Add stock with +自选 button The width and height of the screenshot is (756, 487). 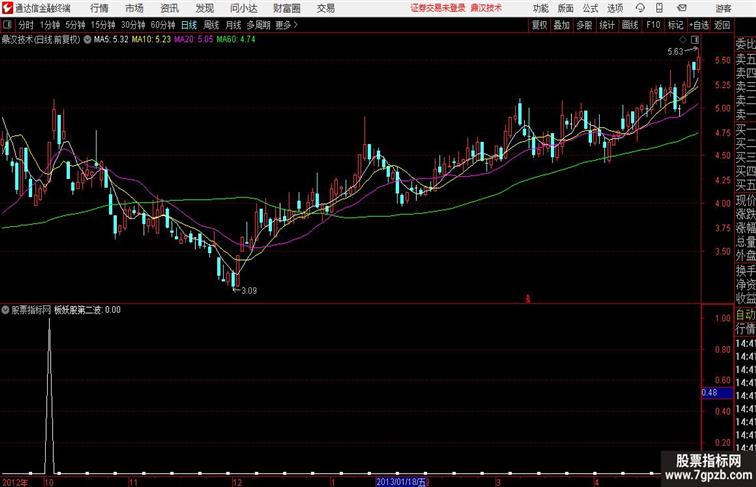point(699,25)
